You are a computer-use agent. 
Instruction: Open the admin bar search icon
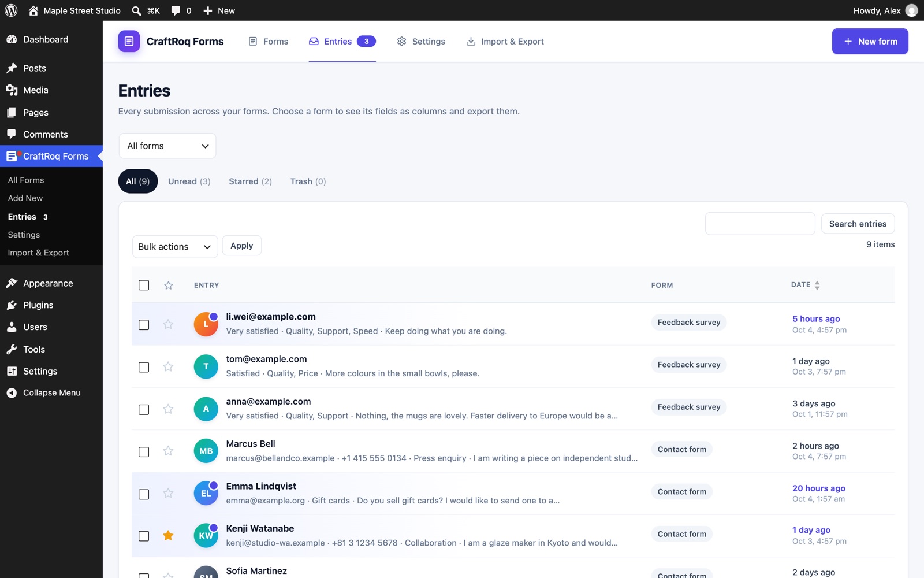pyautogui.click(x=136, y=10)
